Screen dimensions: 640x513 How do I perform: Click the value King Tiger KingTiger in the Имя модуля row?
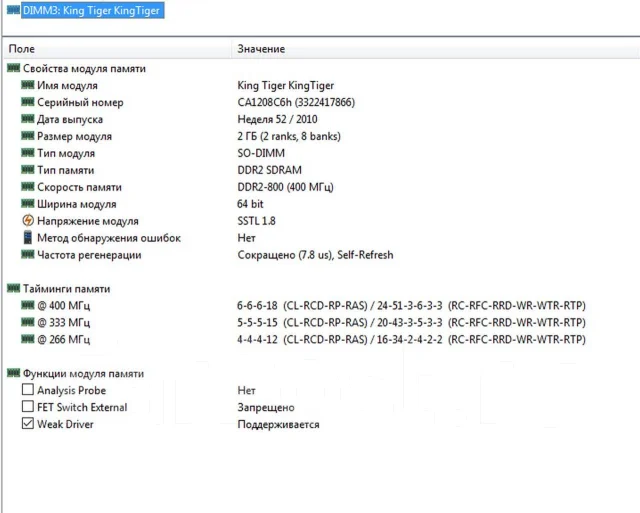[x=286, y=86]
